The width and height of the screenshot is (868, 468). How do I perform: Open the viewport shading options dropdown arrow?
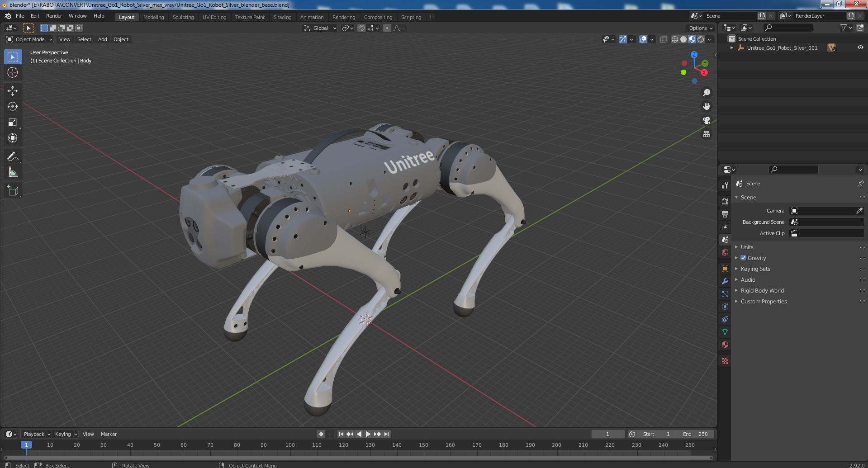[x=709, y=39]
